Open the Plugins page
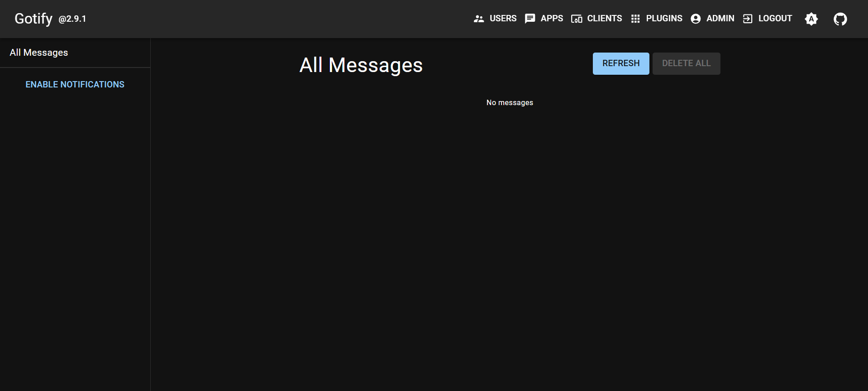The height and width of the screenshot is (391, 868). (x=657, y=19)
